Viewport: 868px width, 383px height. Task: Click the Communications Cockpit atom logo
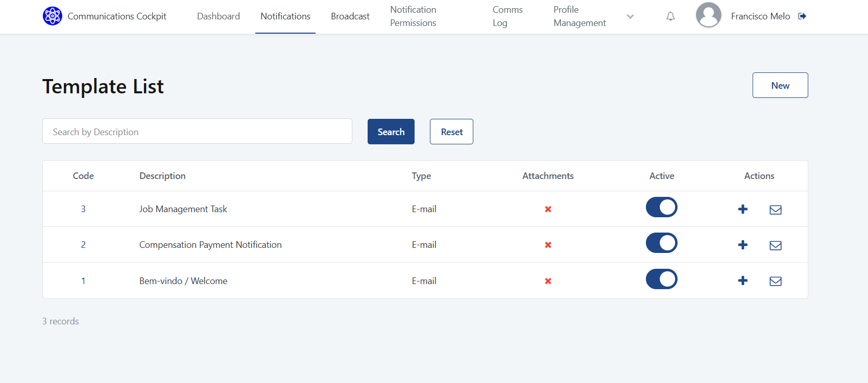52,16
